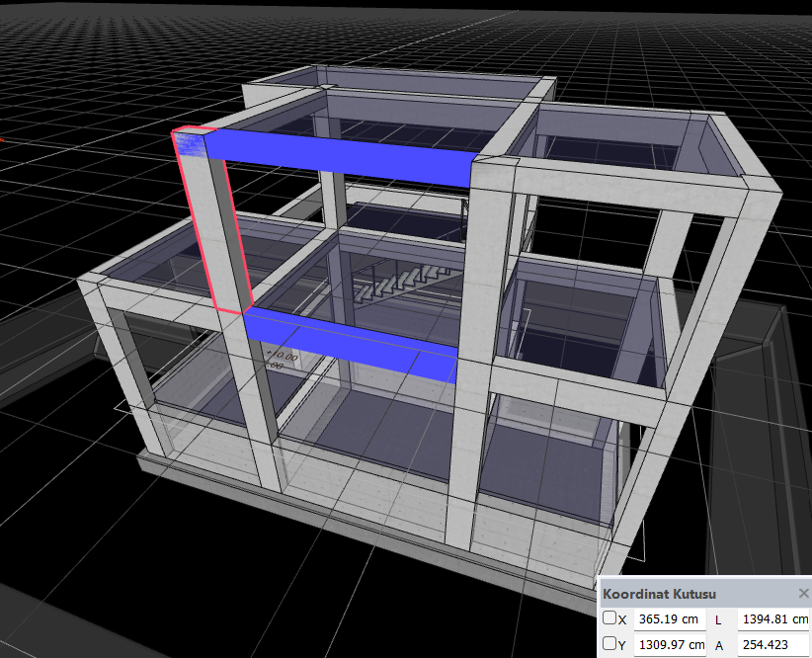Close the Koordinat Kutusu panel

click(x=804, y=593)
